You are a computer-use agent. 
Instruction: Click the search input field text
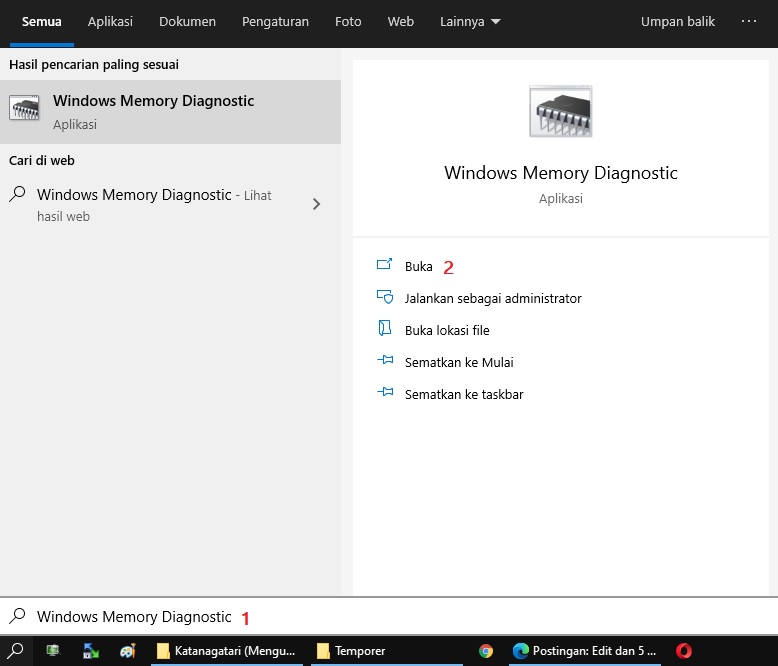click(x=134, y=617)
